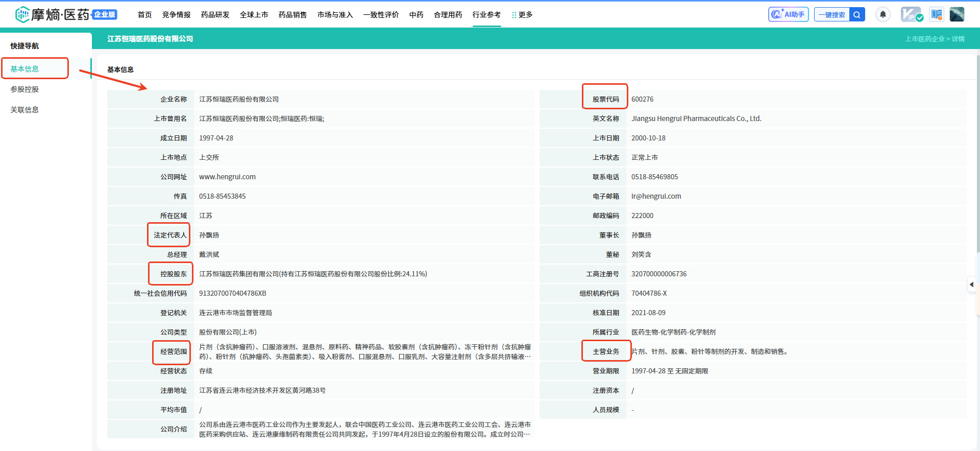This screenshot has height=451, width=980.
Task: Click the operating status 存续
Action: (206, 371)
